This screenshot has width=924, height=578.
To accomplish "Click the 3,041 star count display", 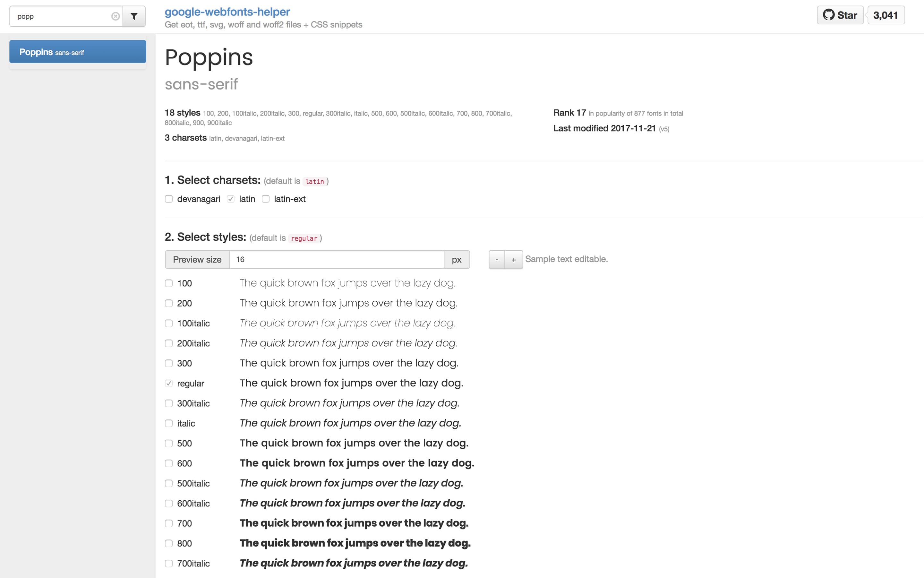I will (886, 15).
